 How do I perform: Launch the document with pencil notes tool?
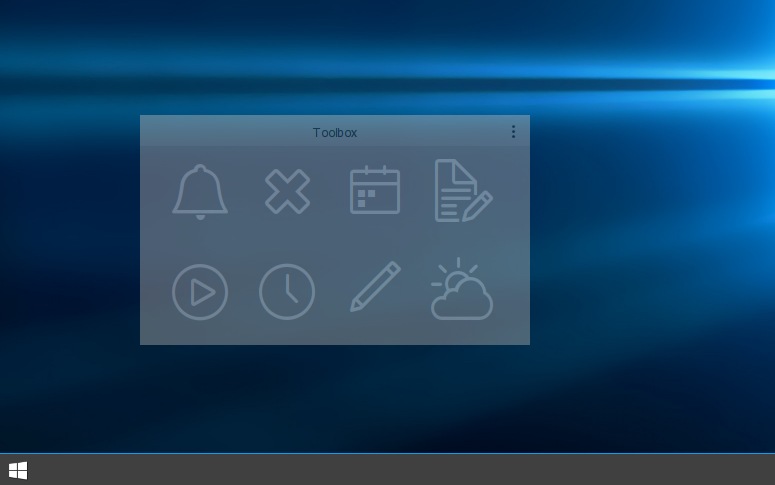coord(462,191)
